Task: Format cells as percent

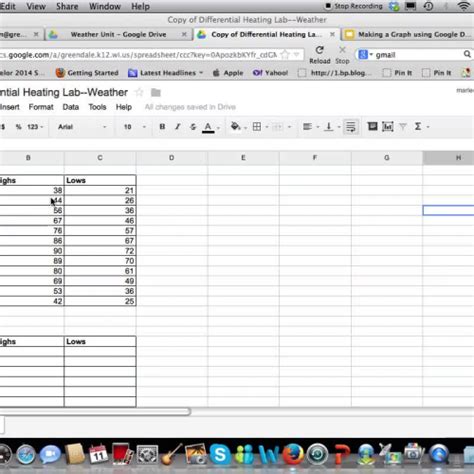Action: point(18,127)
